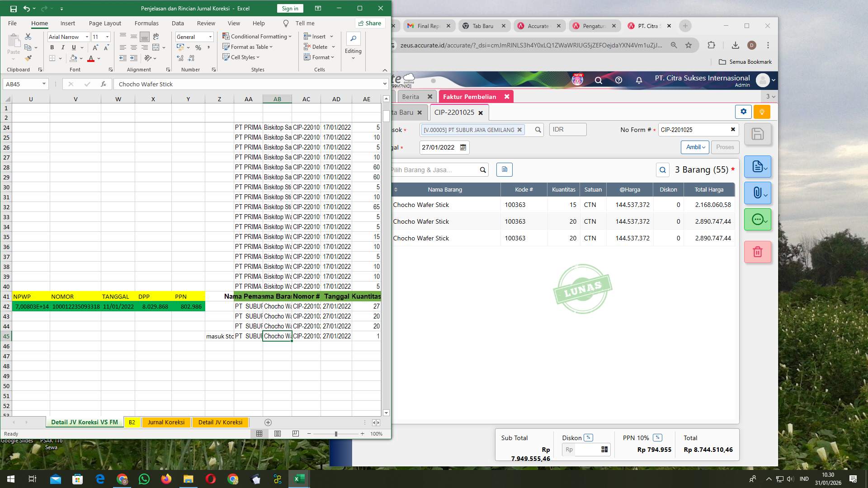This screenshot has height=488, width=868.
Task: Click the Proses button in Accurate
Action: point(725,147)
